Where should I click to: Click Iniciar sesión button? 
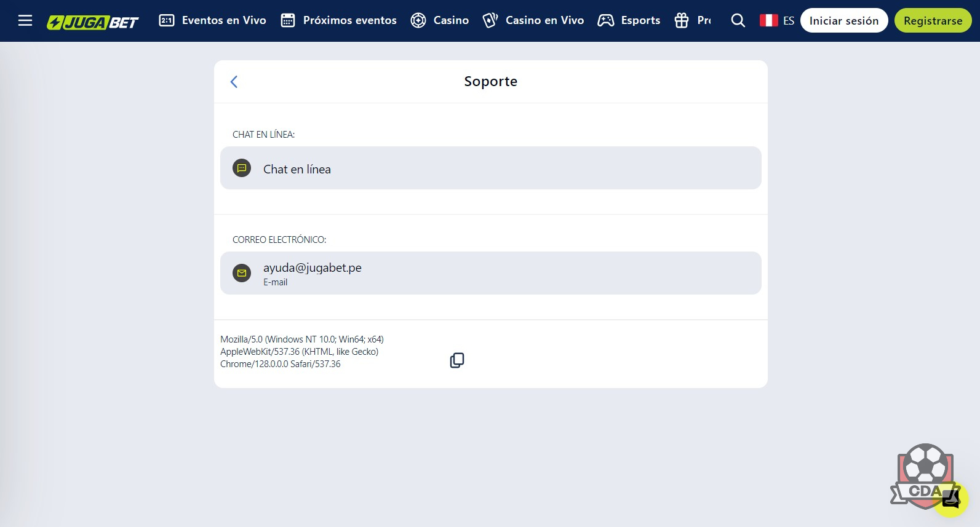[x=844, y=20]
